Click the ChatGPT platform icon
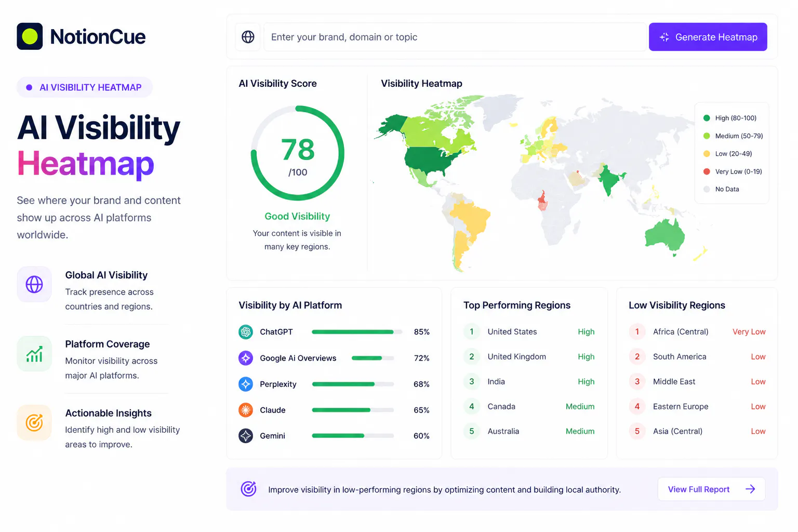This screenshot has height=532, width=798. 246,331
